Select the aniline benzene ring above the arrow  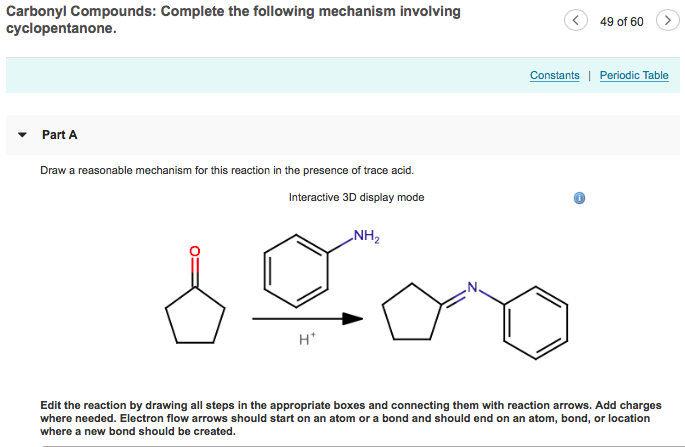(297, 269)
